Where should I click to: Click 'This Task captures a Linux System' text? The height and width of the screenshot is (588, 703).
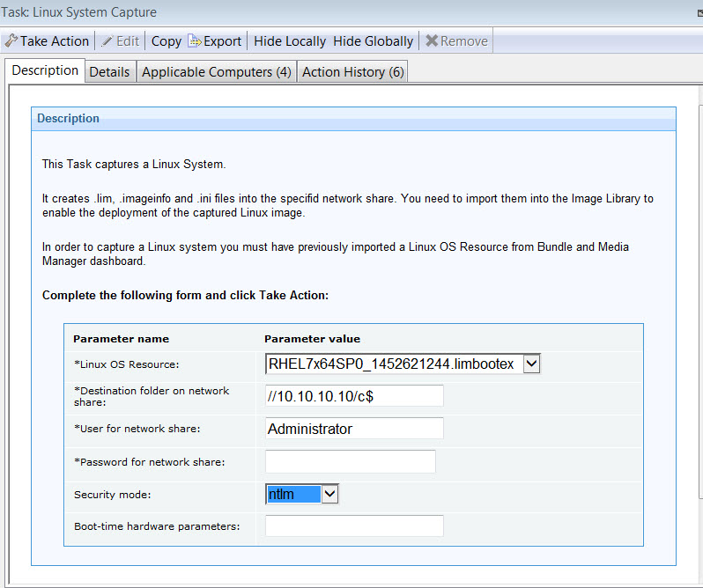pos(134,164)
